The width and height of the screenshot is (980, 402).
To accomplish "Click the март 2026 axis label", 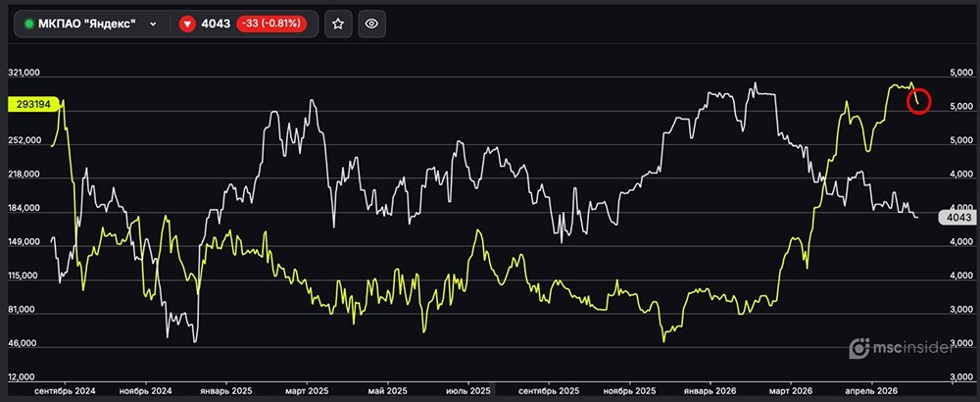I will click(791, 389).
